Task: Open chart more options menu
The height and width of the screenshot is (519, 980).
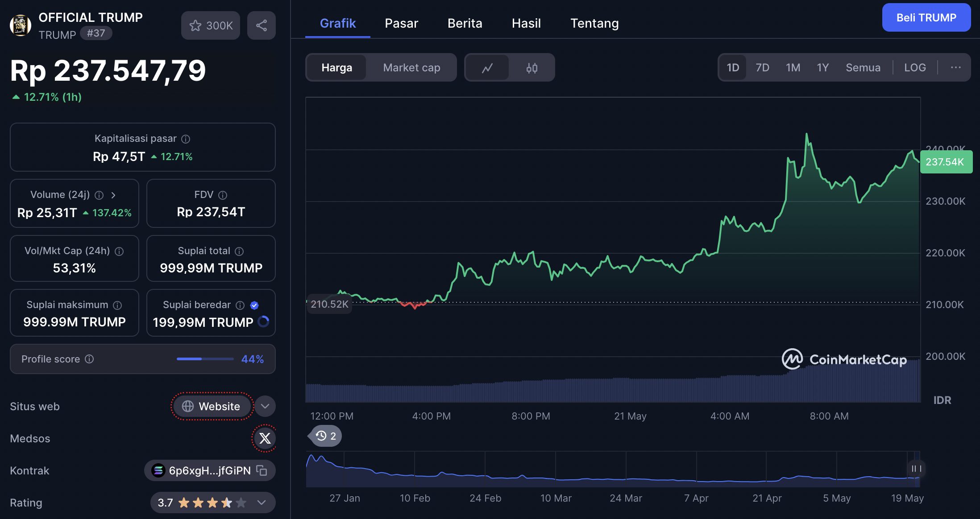Action: [955, 68]
